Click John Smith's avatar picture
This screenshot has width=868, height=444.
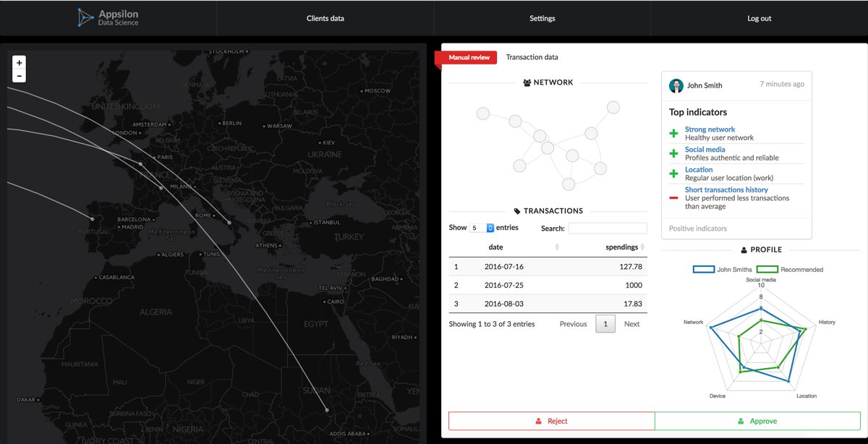pyautogui.click(x=676, y=85)
